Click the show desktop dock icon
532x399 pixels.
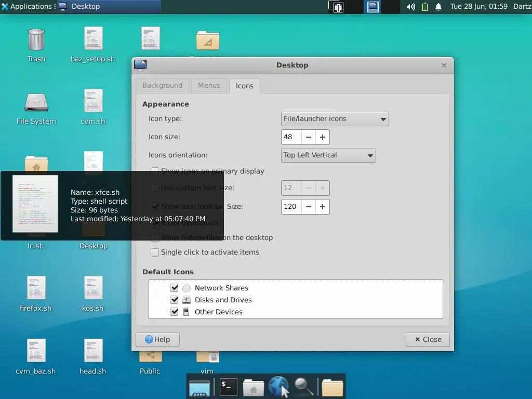199,388
